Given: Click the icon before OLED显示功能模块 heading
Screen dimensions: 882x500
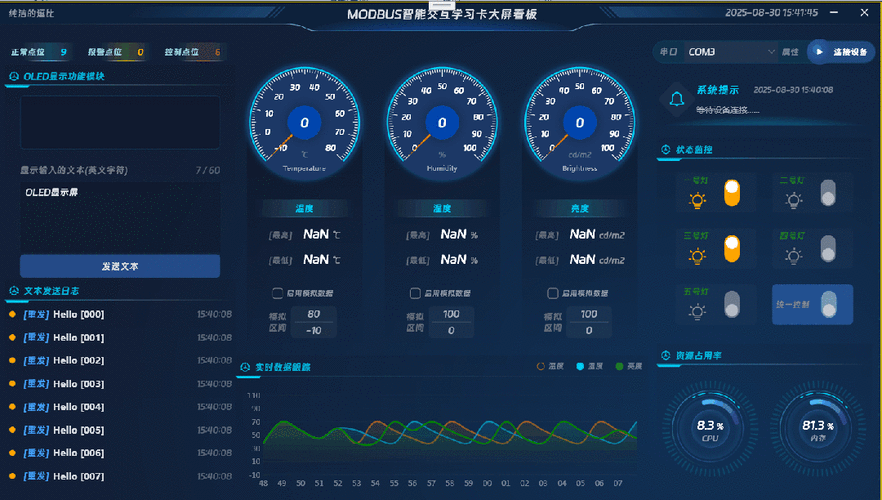Looking at the screenshot, I should click(x=14, y=76).
